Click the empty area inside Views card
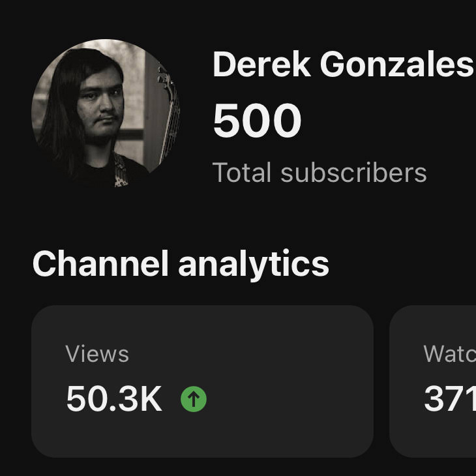The width and height of the screenshot is (476, 476). click(288, 381)
